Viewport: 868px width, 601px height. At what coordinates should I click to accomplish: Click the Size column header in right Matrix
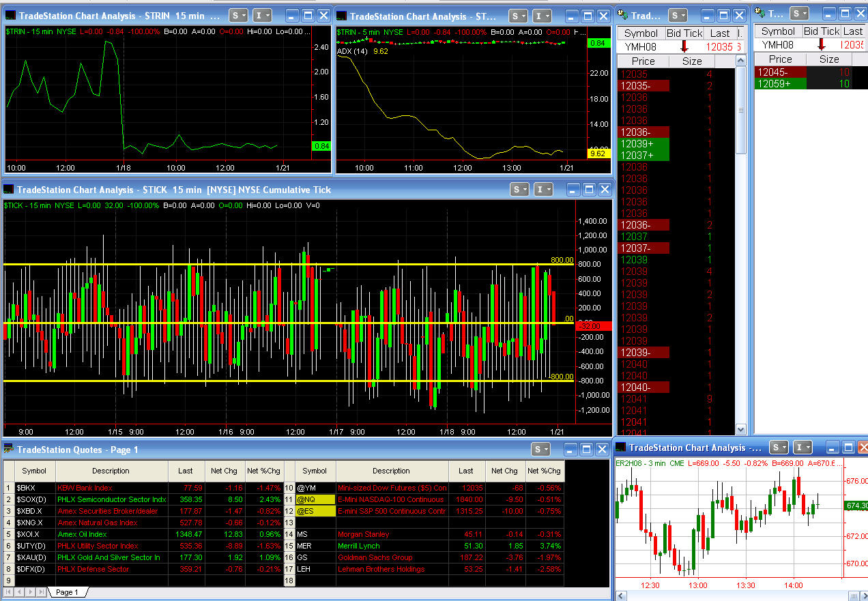coord(829,59)
